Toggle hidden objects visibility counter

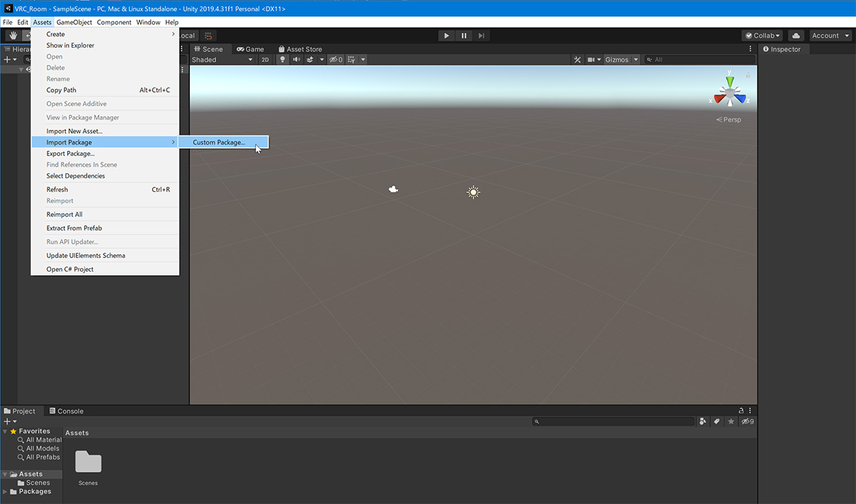[x=335, y=60]
